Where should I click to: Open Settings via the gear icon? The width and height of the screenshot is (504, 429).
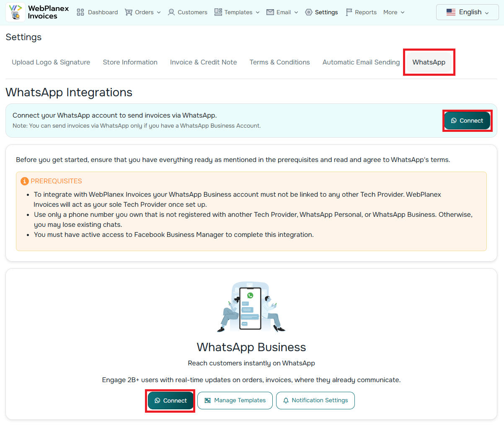(x=309, y=12)
